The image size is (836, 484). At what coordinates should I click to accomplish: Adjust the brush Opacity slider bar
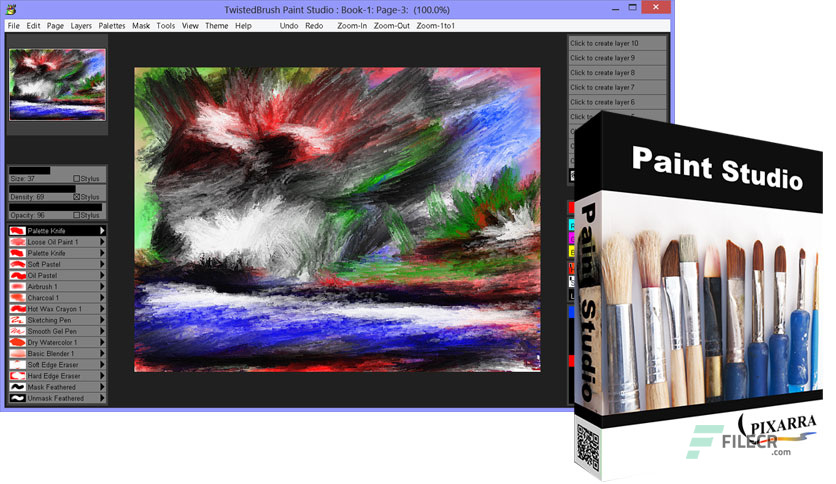[57, 207]
